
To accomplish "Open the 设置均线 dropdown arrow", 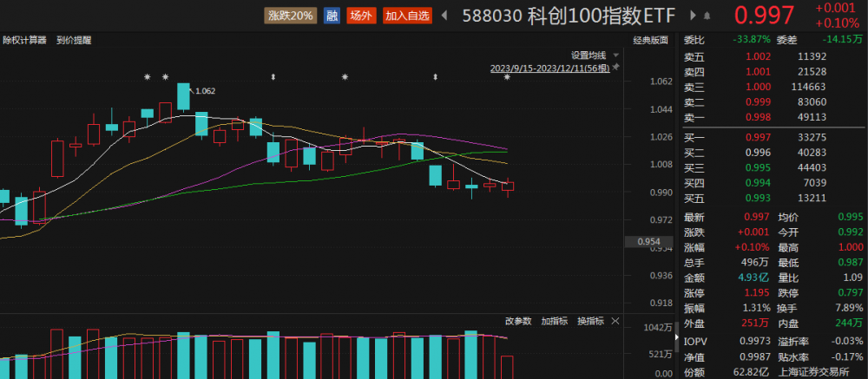I will tap(615, 56).
